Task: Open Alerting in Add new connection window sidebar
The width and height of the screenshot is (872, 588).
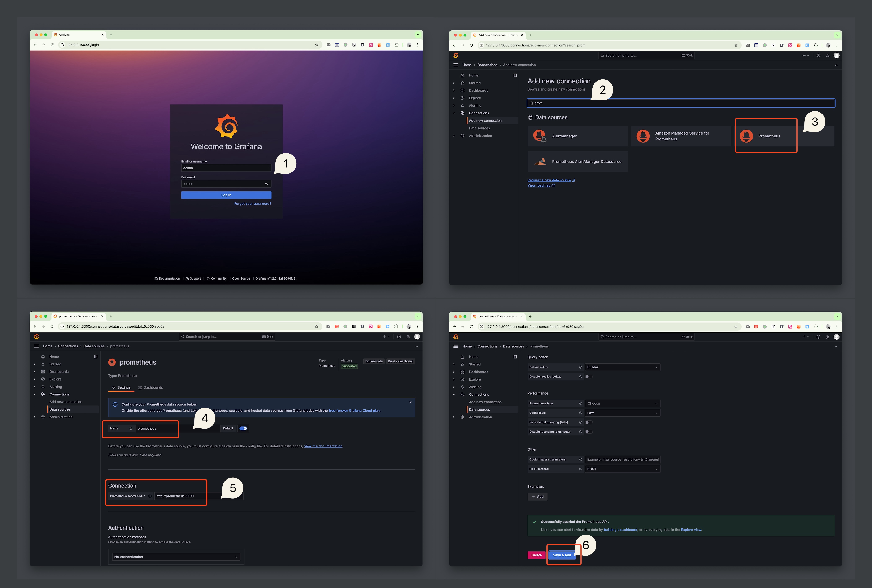Action: click(x=475, y=105)
